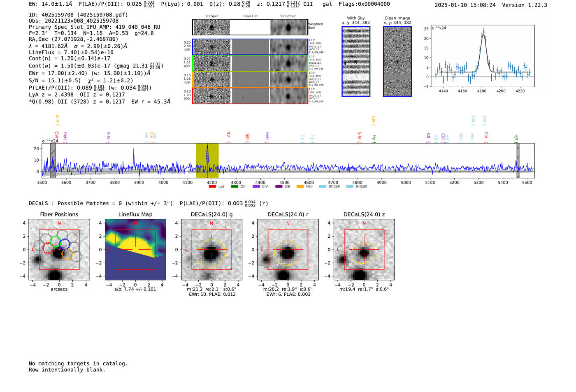Select the Weighted Sum 2D Spec cutout

212,27
